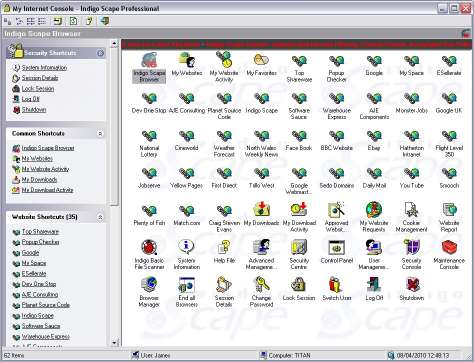The image size is (474, 362).
Task: Click the Shutdown sidebar link
Action: pyautogui.click(x=34, y=110)
